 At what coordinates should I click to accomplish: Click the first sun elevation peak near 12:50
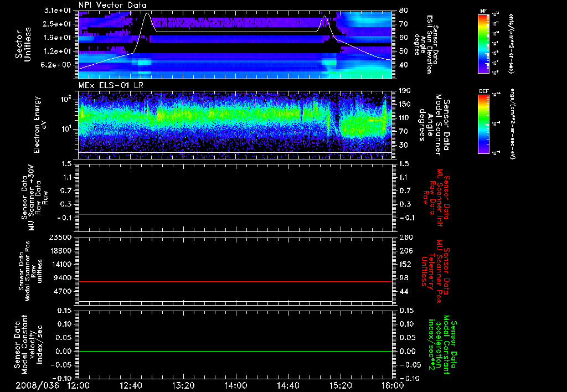147,13
